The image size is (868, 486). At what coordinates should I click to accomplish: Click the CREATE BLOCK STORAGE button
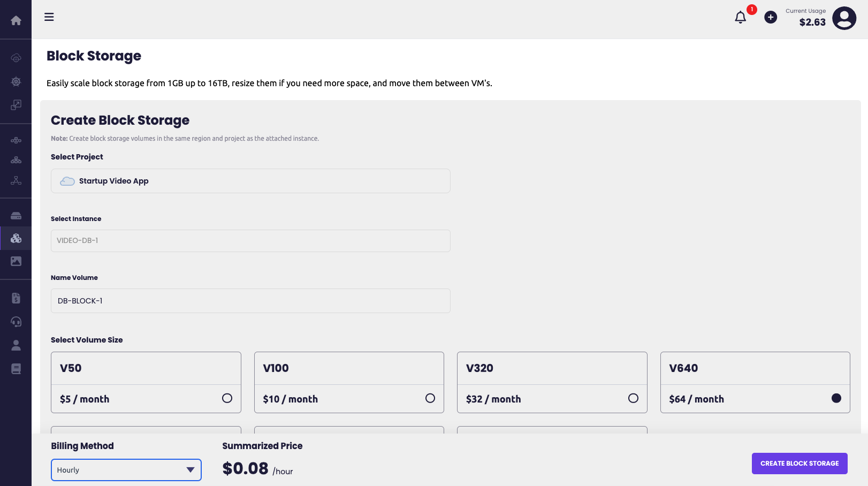[x=799, y=464]
